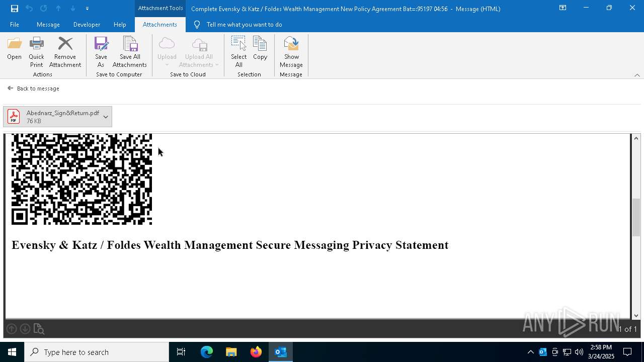Collapse the ribbon with the chevron
The height and width of the screenshot is (362, 644).
point(637,75)
